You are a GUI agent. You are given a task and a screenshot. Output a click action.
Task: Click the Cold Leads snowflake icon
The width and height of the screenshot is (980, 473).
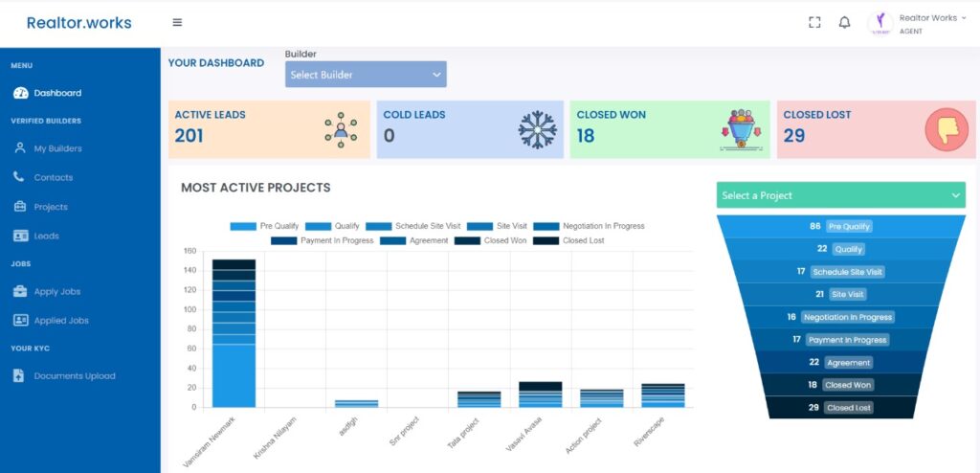(x=537, y=130)
